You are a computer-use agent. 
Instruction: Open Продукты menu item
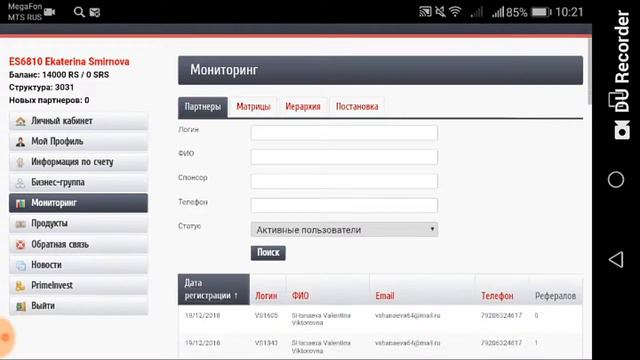[78, 224]
